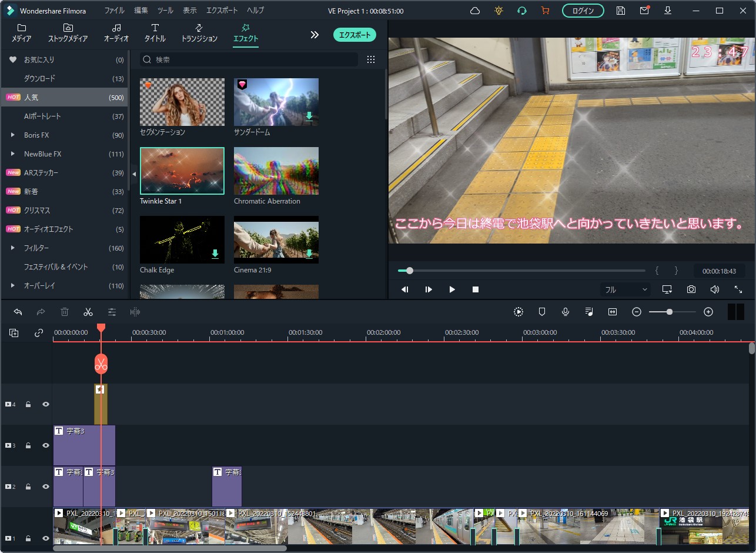Expand the Boris FX category

pyautogui.click(x=12, y=135)
